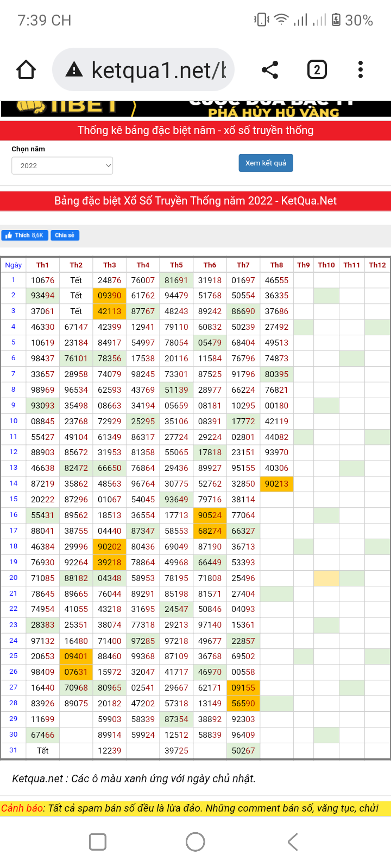Click cell 12239 in row 31

(x=110, y=751)
